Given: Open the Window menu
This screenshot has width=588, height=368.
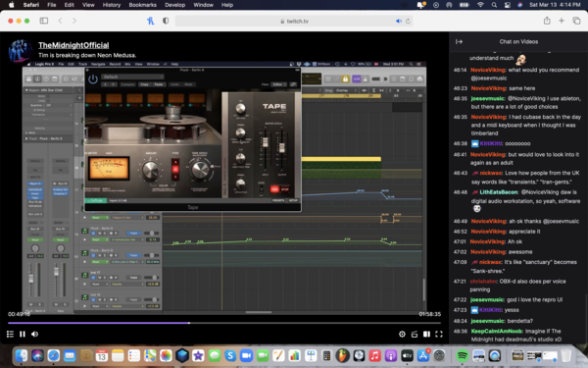Looking at the screenshot, I should (x=203, y=5).
